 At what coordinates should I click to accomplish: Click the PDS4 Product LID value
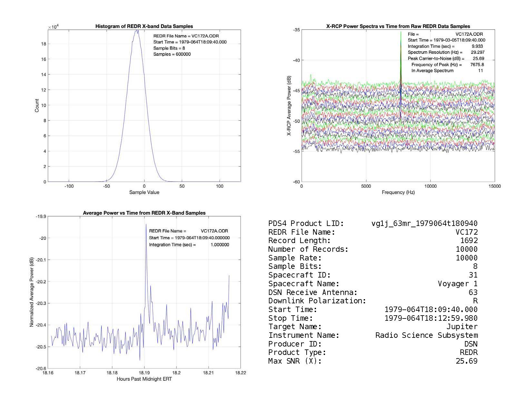coord(424,223)
